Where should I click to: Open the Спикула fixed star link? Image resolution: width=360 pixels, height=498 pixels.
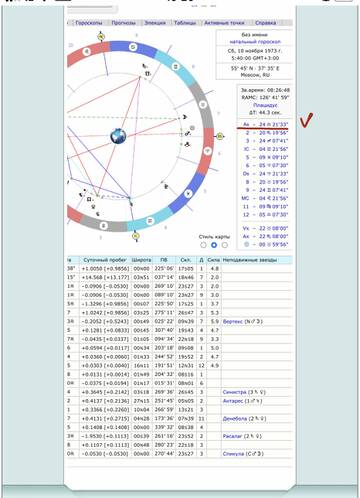234,454
